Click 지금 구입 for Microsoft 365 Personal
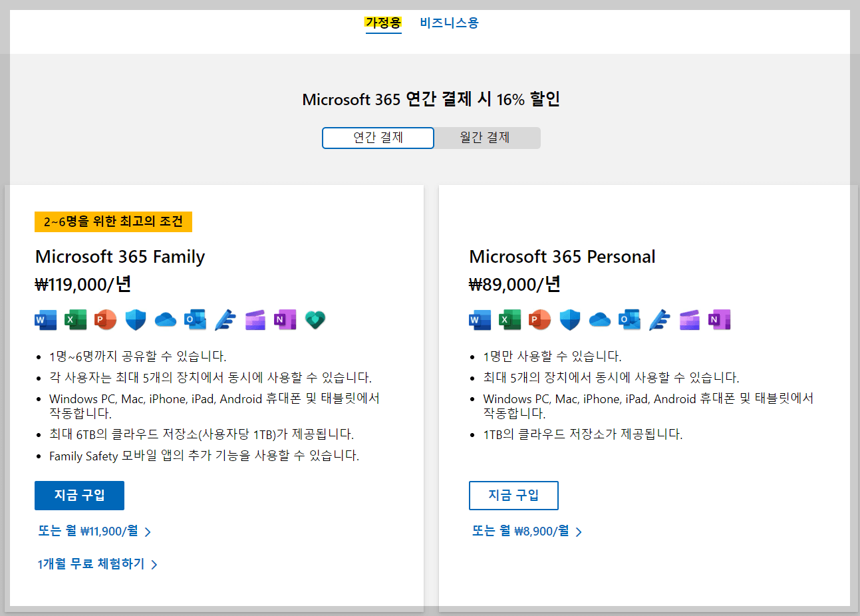860x616 pixels. (513, 496)
